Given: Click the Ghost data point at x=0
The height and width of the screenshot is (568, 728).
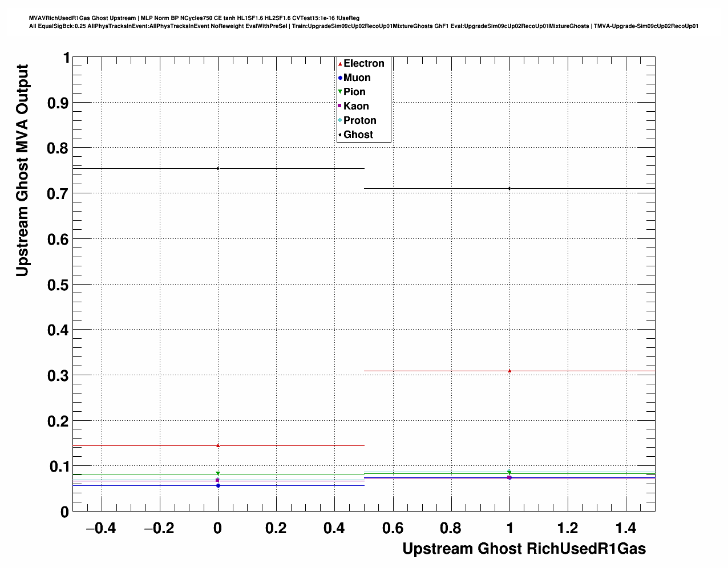Looking at the screenshot, I should [218, 168].
